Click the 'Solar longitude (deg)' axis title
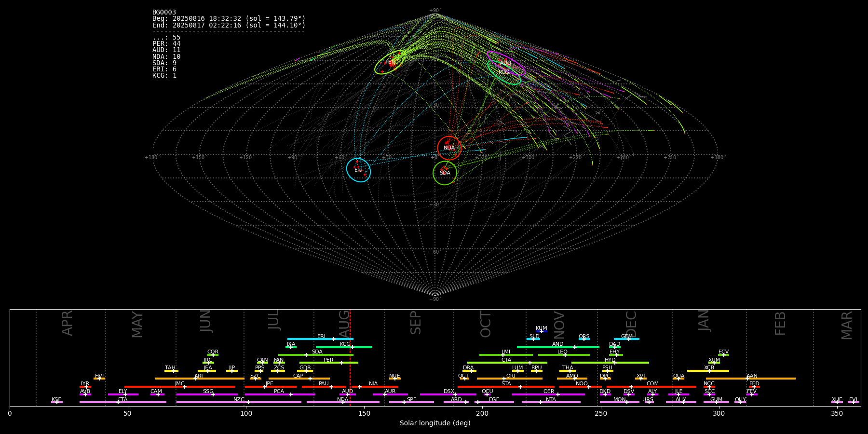 [x=435, y=423]
